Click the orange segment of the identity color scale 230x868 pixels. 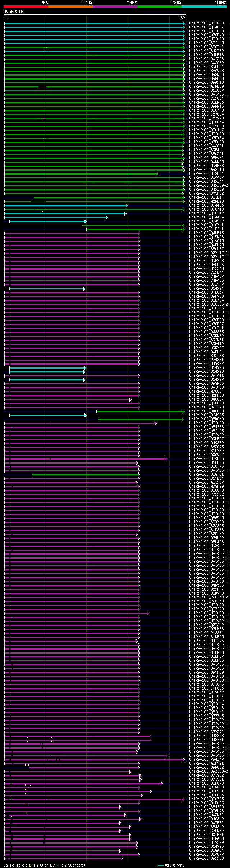[70, 6]
